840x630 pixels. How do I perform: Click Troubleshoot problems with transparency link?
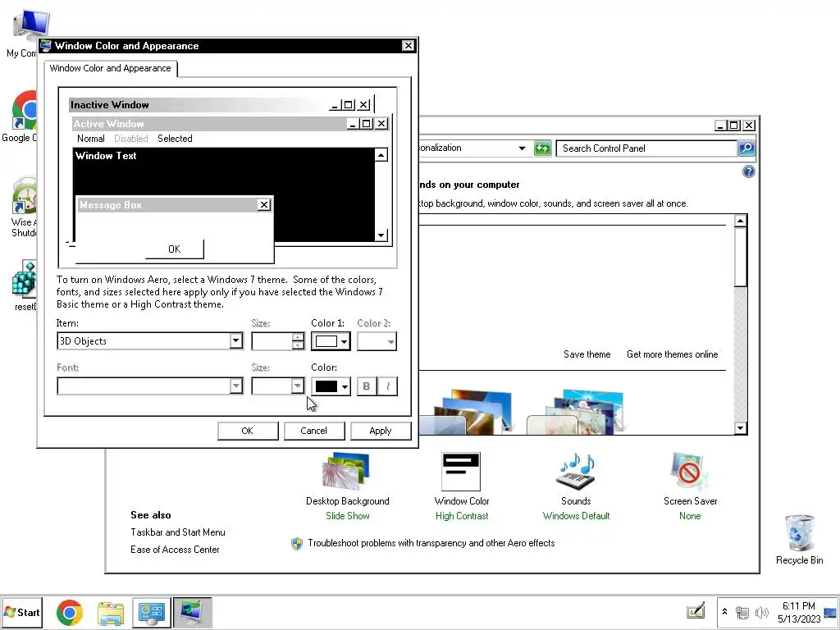(431, 543)
